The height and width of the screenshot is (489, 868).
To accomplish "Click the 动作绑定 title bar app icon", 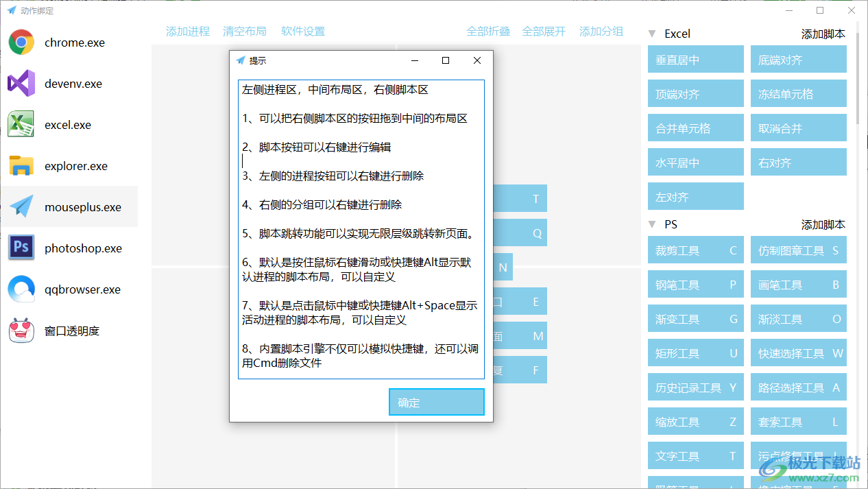I will (x=12, y=10).
